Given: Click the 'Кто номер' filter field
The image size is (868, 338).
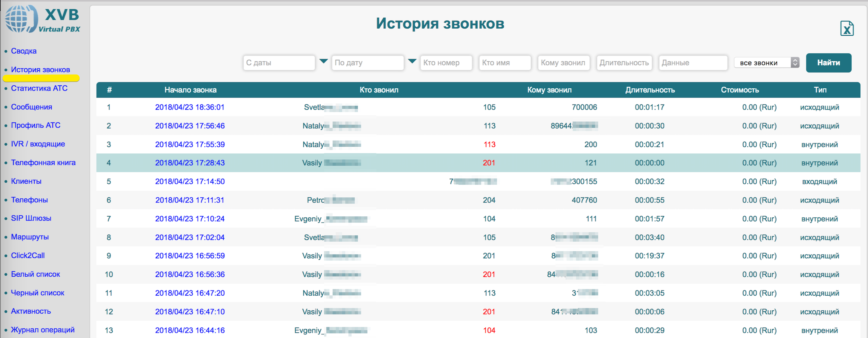Looking at the screenshot, I should [446, 63].
